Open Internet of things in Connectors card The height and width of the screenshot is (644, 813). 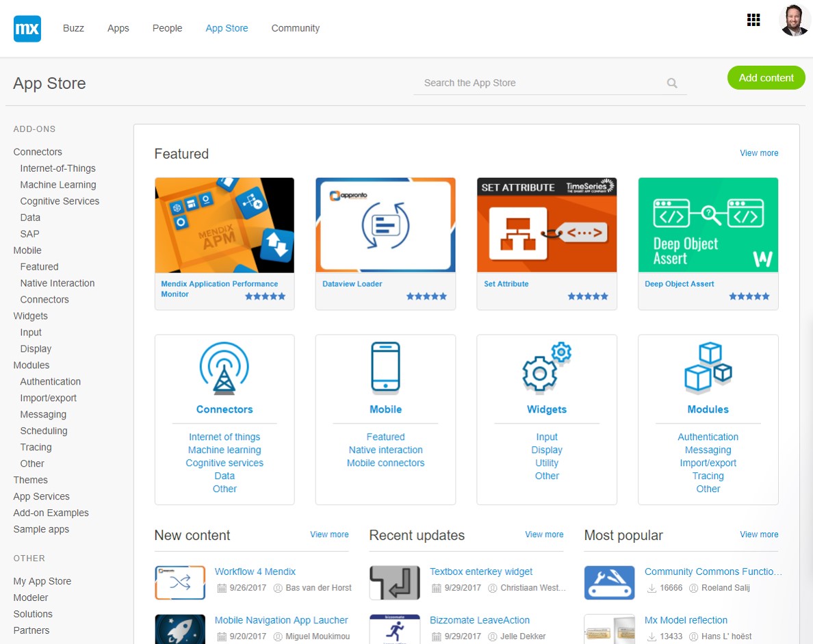click(224, 437)
